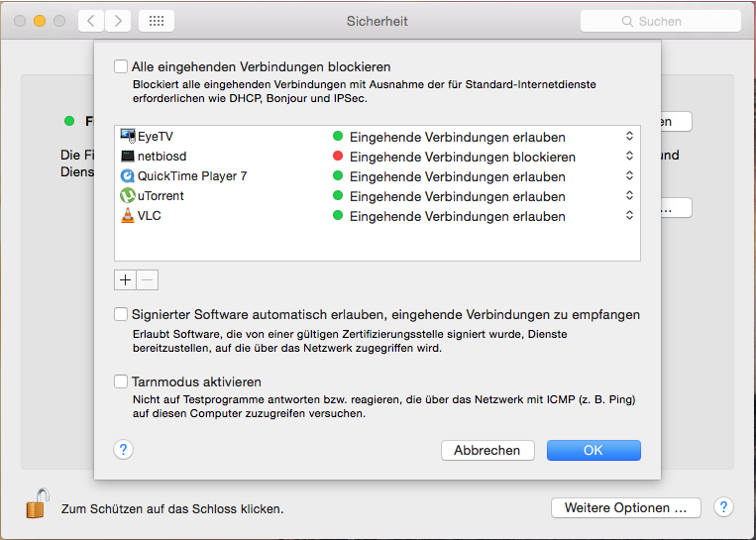The height and width of the screenshot is (540, 756).
Task: Click the help question mark in dialog
Action: click(x=123, y=450)
